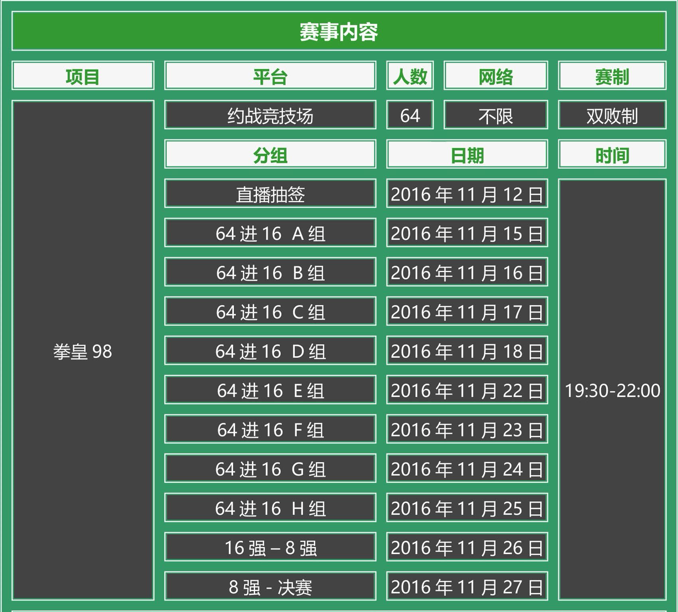This screenshot has height=612, width=678.
Task: Click the 网络 header cell
Action: click(496, 76)
